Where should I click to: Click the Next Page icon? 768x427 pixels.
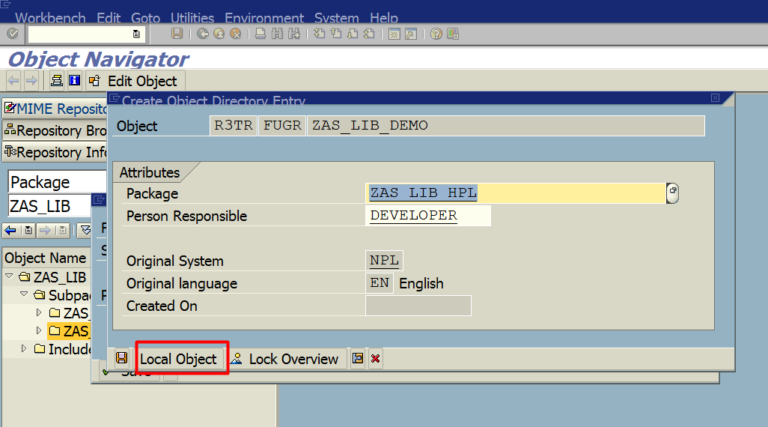point(353,34)
